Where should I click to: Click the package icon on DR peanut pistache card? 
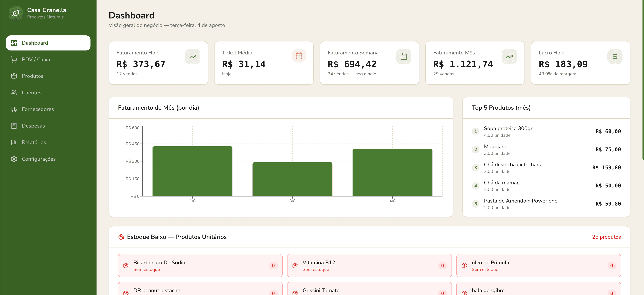[x=126, y=293]
